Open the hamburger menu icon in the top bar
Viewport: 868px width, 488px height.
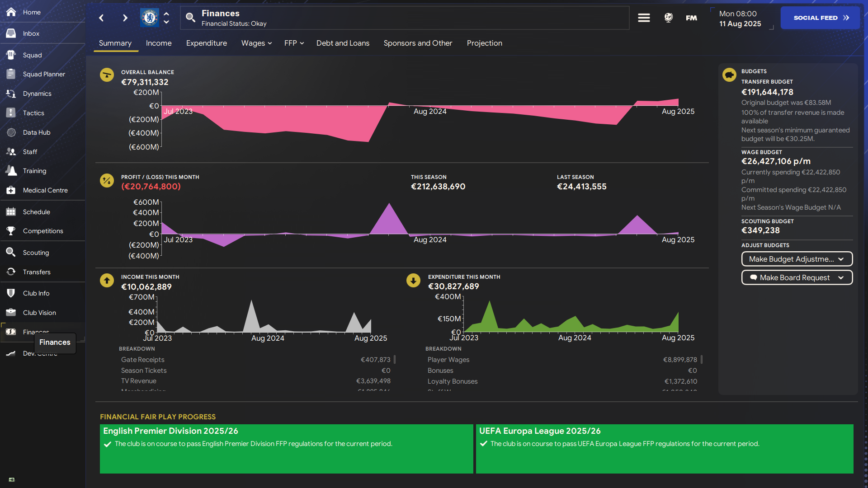pyautogui.click(x=644, y=18)
